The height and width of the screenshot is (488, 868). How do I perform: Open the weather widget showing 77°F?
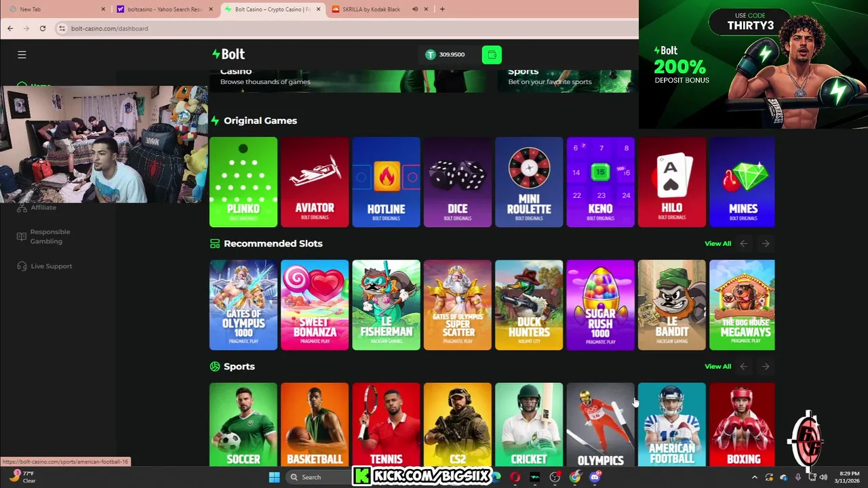coord(22,477)
